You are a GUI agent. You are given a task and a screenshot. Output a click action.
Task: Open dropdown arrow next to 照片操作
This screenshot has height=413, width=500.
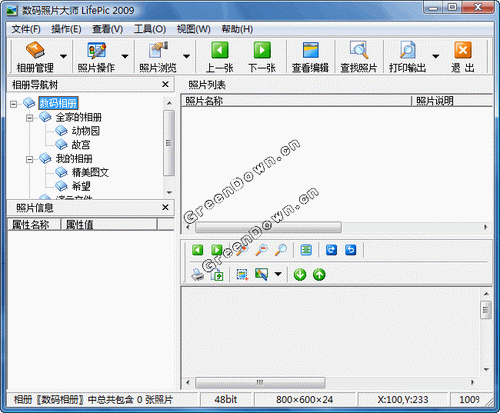[x=125, y=56]
